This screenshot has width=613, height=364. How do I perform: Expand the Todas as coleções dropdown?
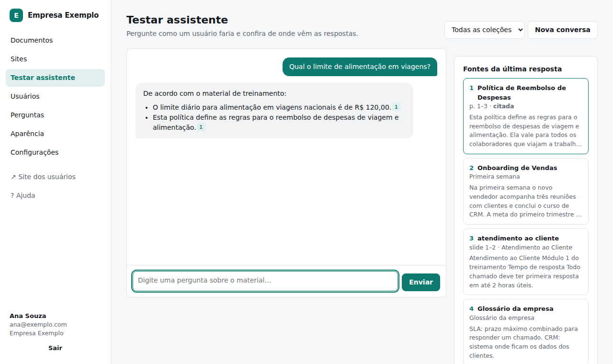pyautogui.click(x=485, y=30)
